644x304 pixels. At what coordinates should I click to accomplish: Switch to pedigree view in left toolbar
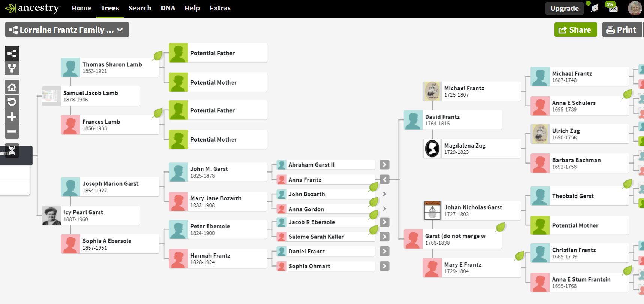[12, 54]
